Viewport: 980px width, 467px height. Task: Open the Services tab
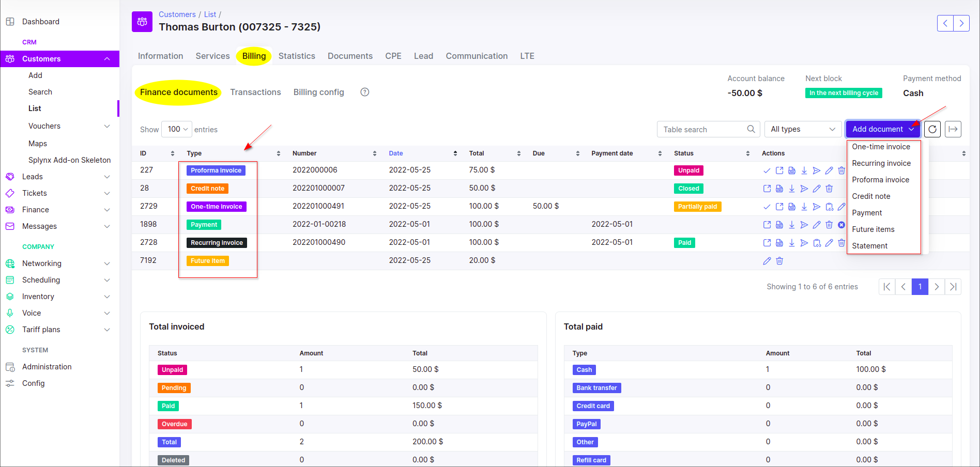click(x=212, y=56)
